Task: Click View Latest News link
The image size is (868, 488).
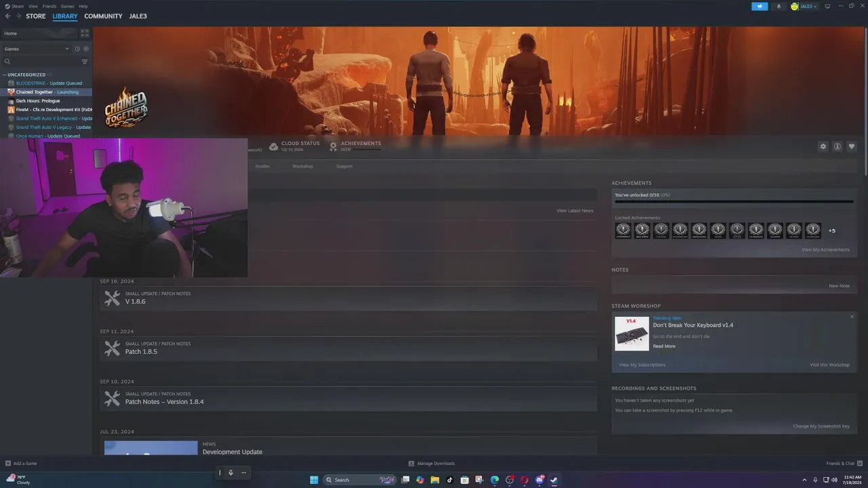Action: [575, 211]
